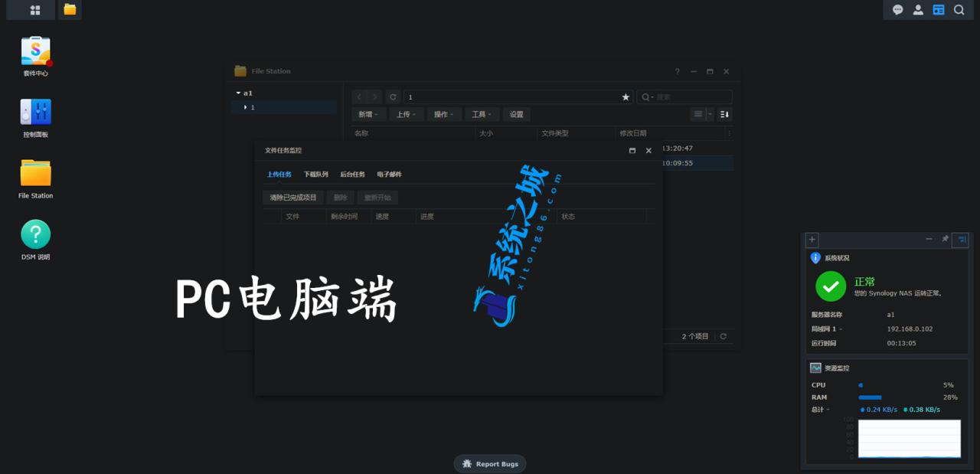Open the DSM 说明 help icon
The image size is (980, 474).
pyautogui.click(x=34, y=234)
